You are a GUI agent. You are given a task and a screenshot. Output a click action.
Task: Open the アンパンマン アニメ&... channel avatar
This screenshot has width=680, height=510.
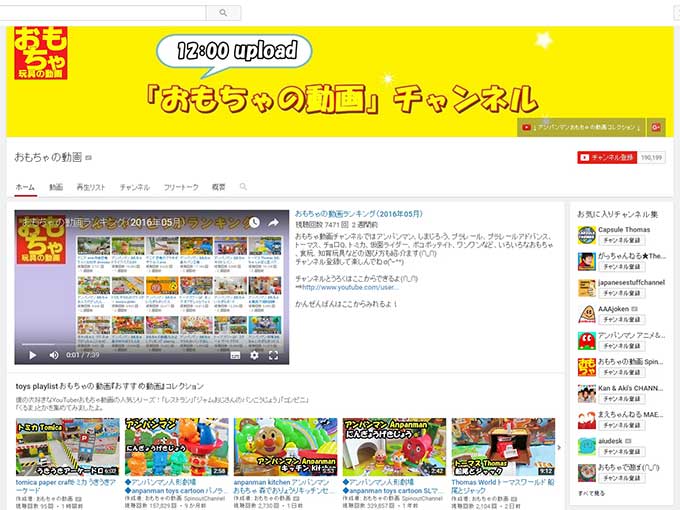pyautogui.click(x=587, y=341)
